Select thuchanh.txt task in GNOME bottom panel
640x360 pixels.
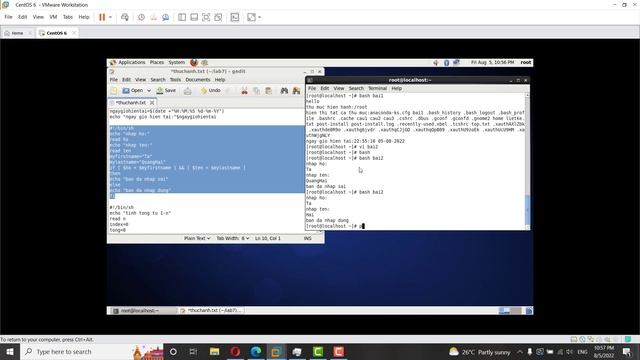click(x=212, y=311)
